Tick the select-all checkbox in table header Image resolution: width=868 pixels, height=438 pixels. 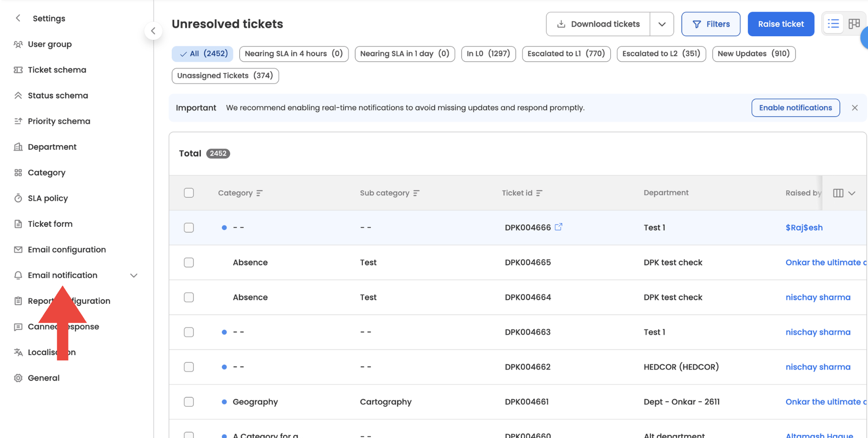tap(189, 193)
